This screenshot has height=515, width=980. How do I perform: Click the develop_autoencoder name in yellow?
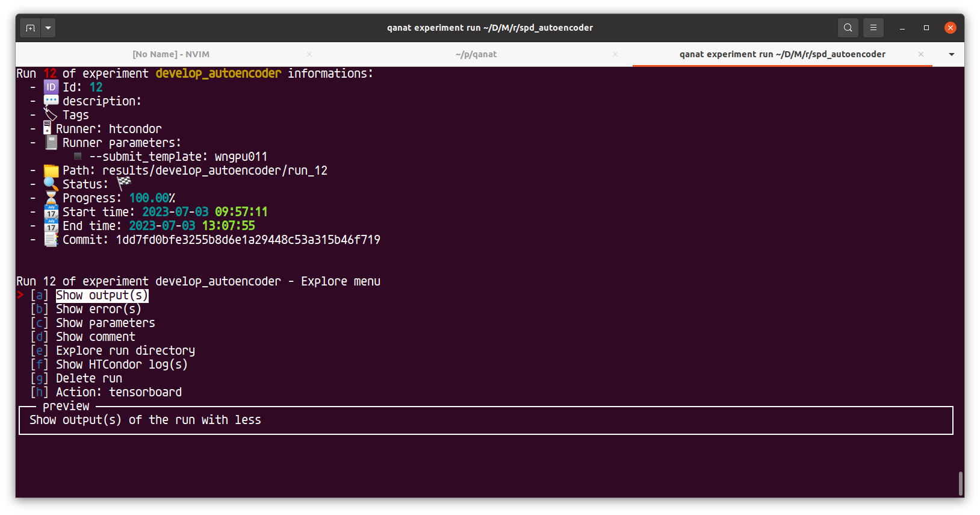219,73
